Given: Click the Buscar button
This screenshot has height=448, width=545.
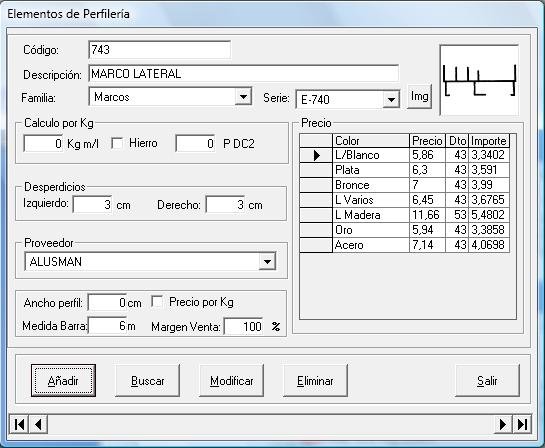Looking at the screenshot, I should [x=147, y=381].
